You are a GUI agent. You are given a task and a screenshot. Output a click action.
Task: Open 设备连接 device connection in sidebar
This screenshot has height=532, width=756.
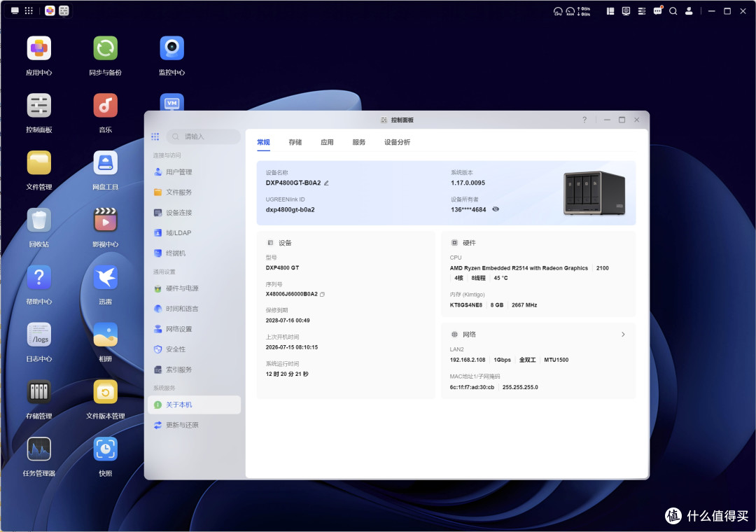click(x=195, y=213)
